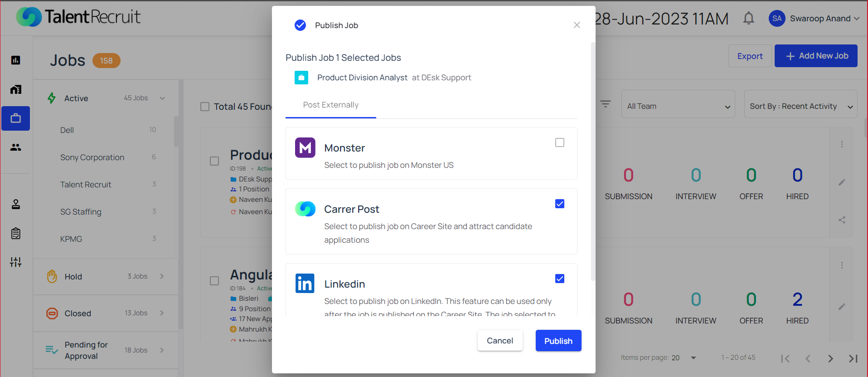Go to the first page of results
The image size is (868, 377).
click(x=786, y=358)
